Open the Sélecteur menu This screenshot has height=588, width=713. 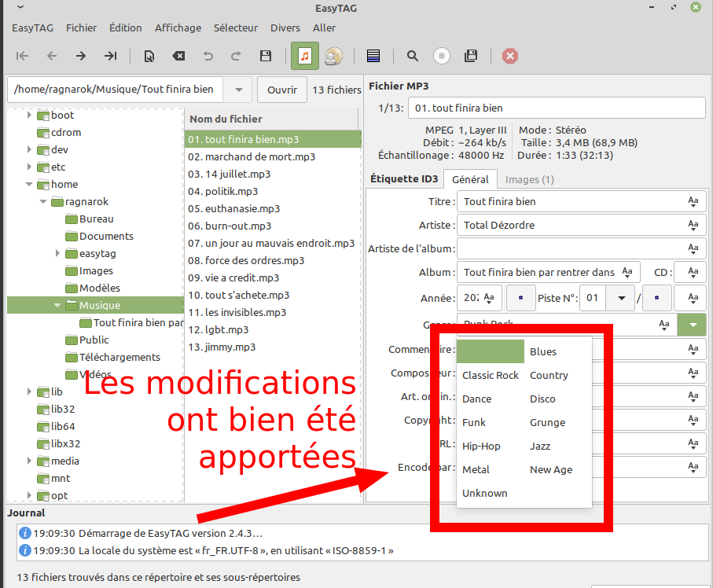click(235, 28)
